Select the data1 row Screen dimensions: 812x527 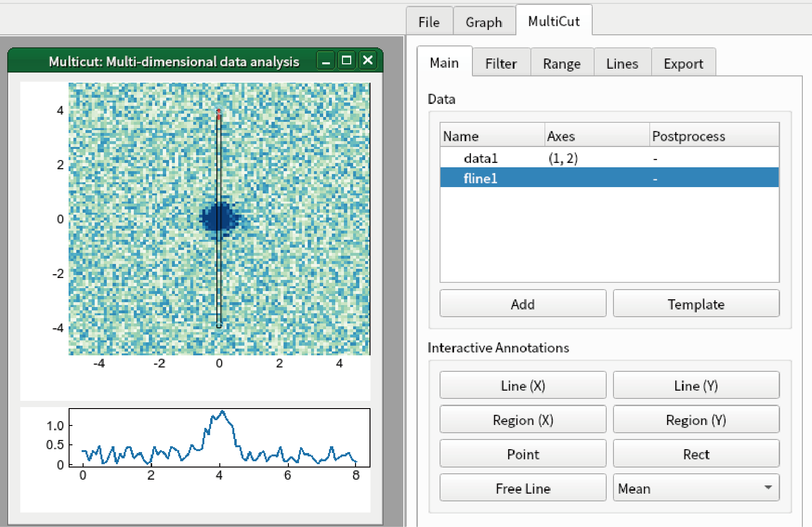click(609, 158)
